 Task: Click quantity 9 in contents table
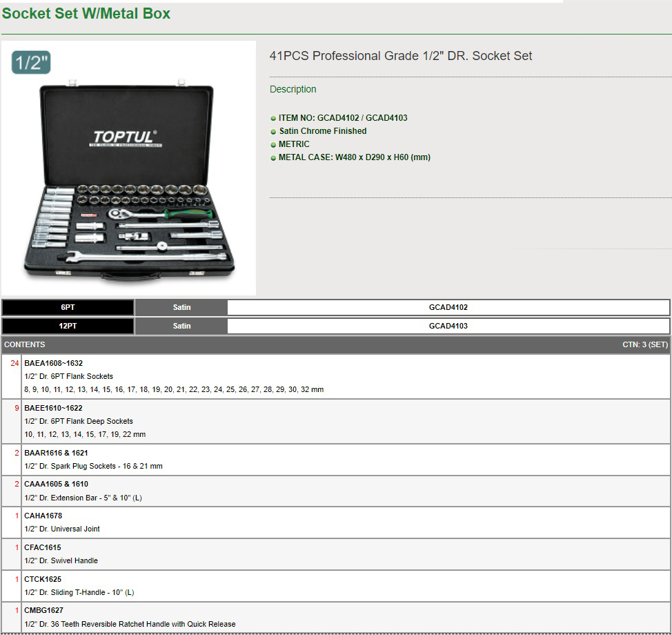click(x=17, y=408)
